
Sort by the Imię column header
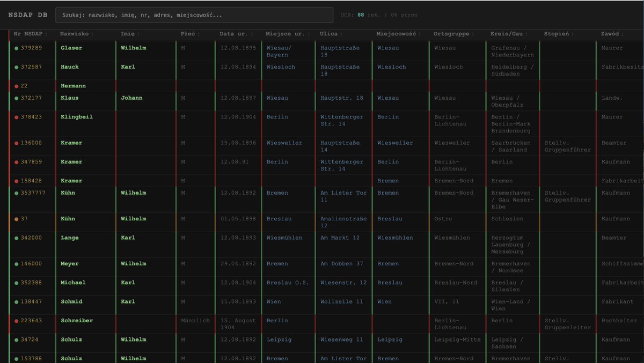(x=129, y=34)
